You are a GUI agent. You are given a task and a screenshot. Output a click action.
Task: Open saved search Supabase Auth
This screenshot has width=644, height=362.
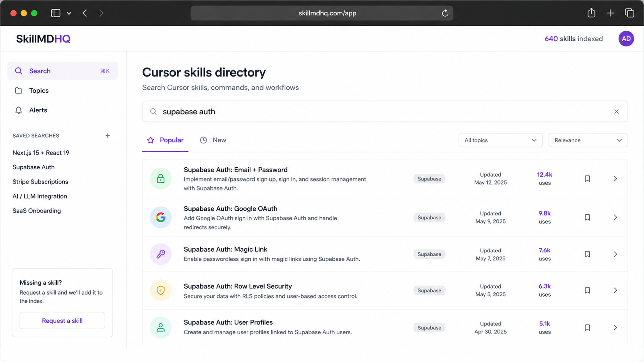[x=34, y=167]
